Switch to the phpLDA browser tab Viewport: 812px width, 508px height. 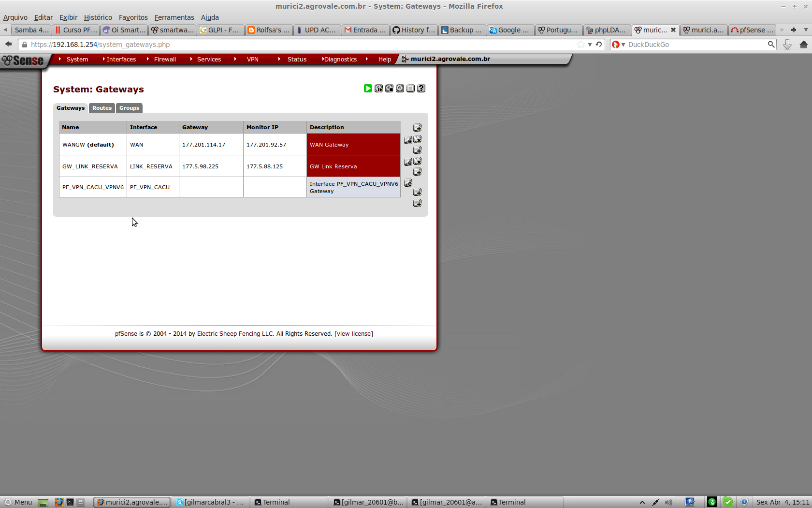click(x=607, y=30)
